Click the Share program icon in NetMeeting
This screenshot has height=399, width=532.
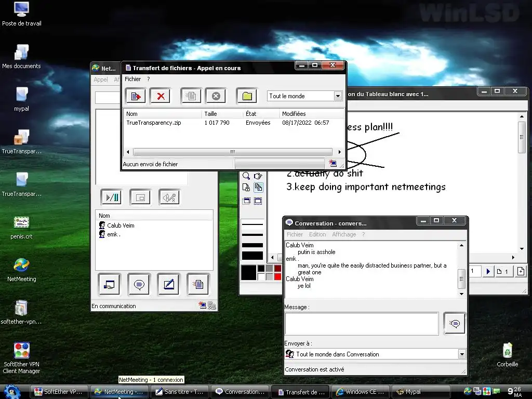109,284
